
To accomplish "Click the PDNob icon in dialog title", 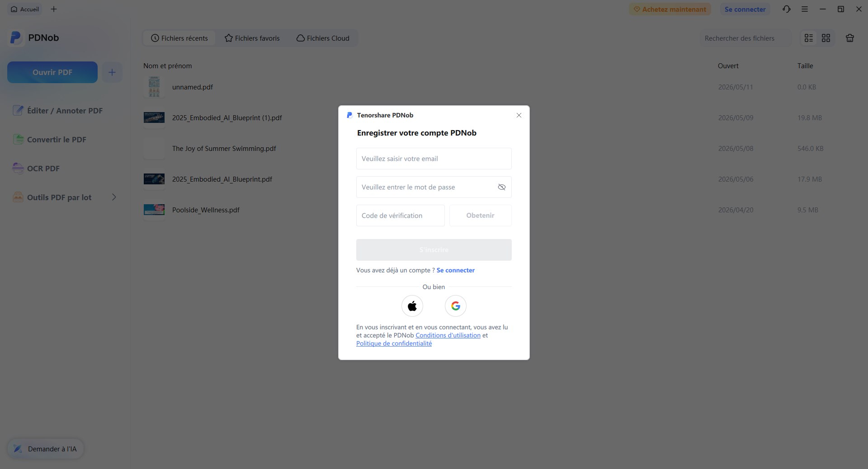I will point(349,115).
